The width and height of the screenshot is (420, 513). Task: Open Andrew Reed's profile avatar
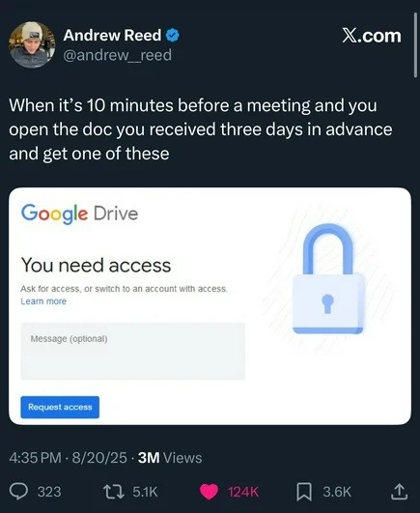point(32,44)
